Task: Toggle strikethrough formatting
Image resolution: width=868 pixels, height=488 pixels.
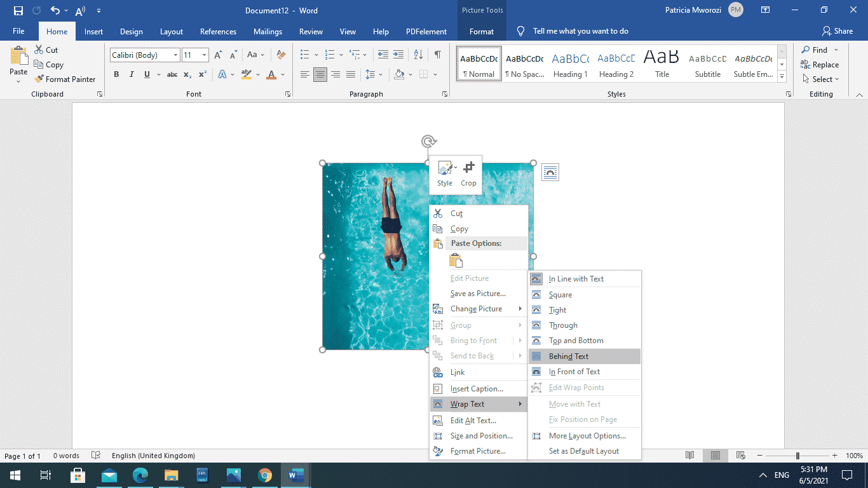Action: [x=172, y=74]
